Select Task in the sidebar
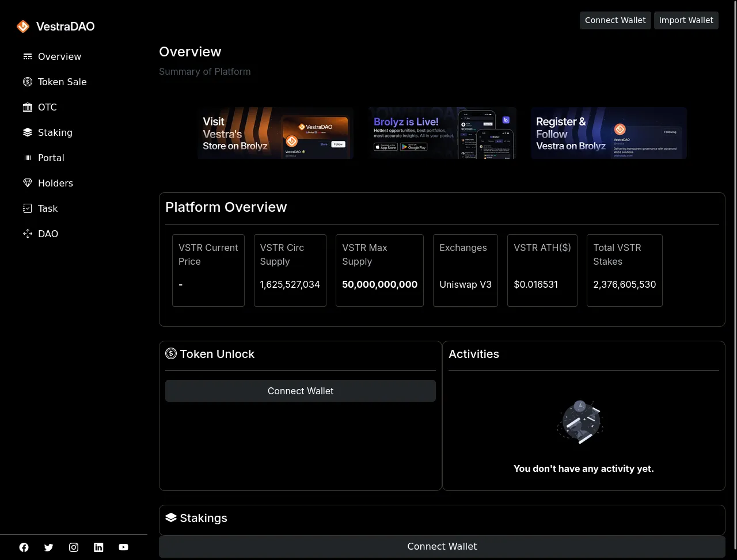 point(48,208)
